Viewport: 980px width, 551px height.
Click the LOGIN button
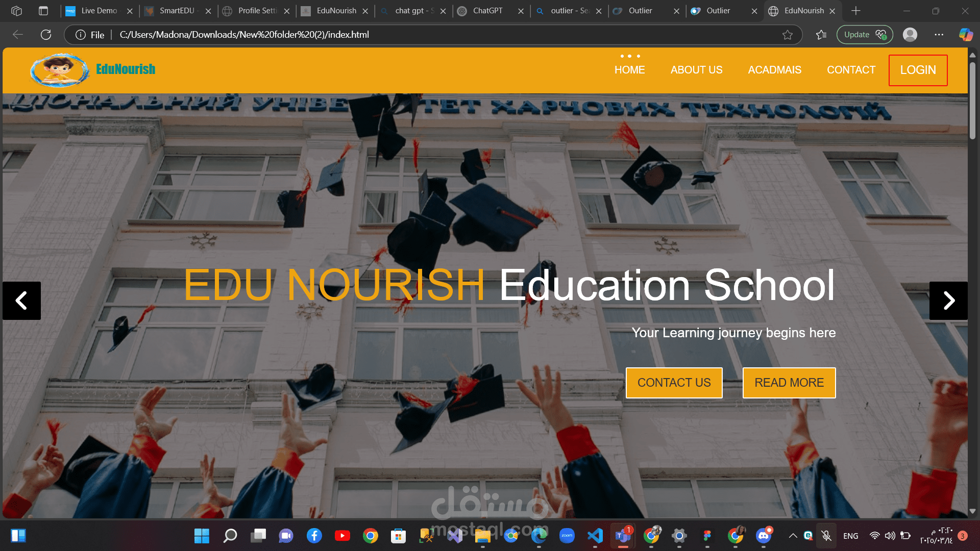point(918,70)
